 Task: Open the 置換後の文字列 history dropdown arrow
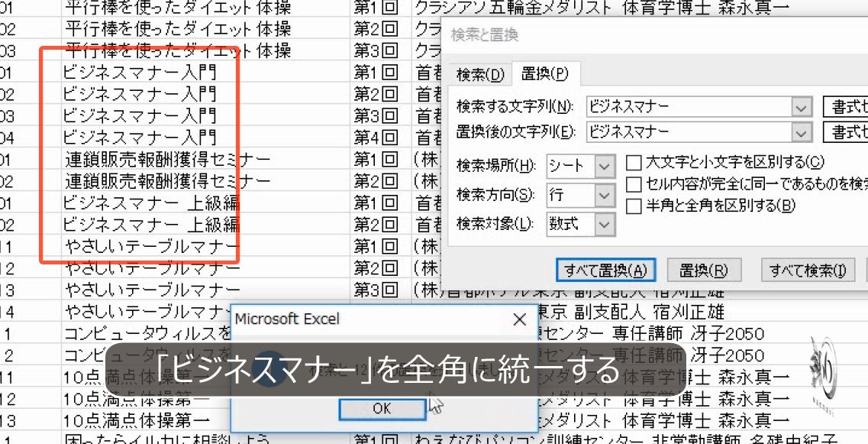[802, 132]
